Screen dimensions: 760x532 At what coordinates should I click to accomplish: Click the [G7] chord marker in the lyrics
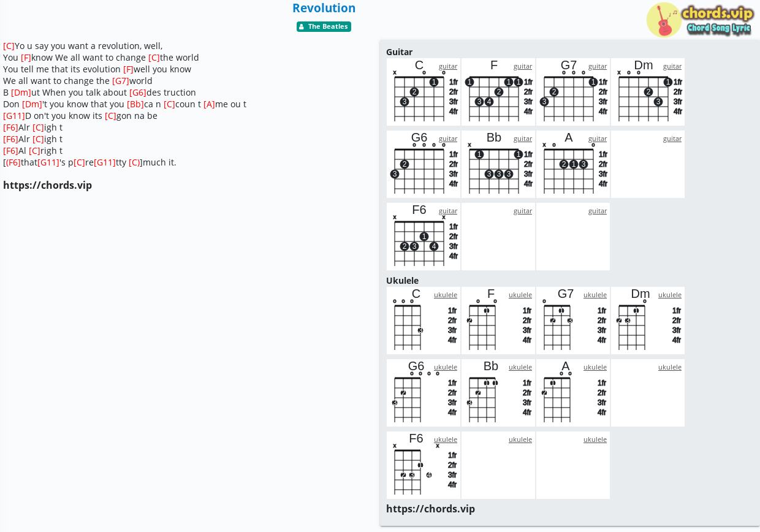(x=121, y=81)
